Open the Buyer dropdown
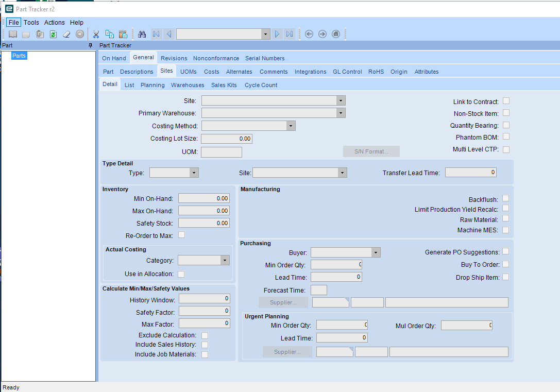Image resolution: width=560 pixels, height=392 pixels. point(376,253)
